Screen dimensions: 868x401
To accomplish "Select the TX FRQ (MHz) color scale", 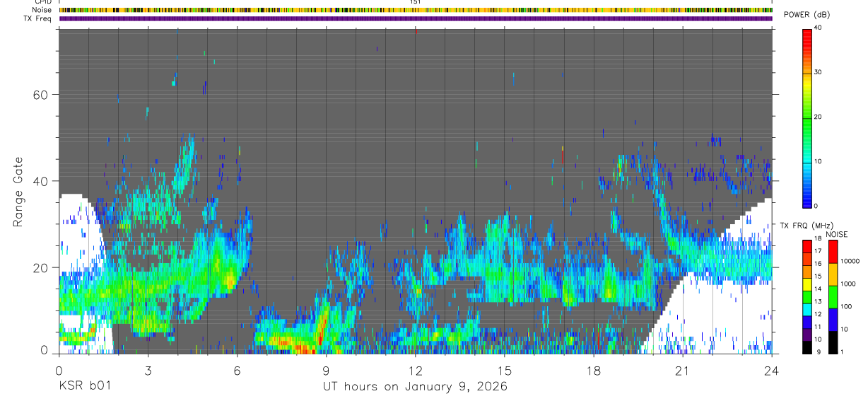I will [x=807, y=297].
